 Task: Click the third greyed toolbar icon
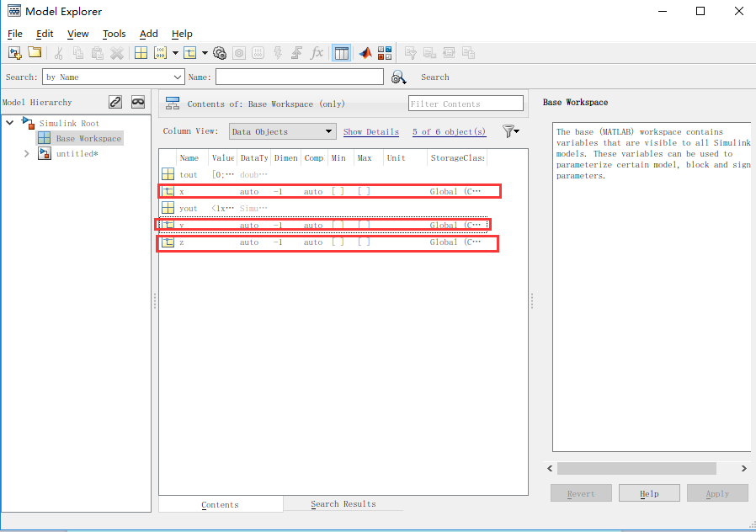coord(449,53)
